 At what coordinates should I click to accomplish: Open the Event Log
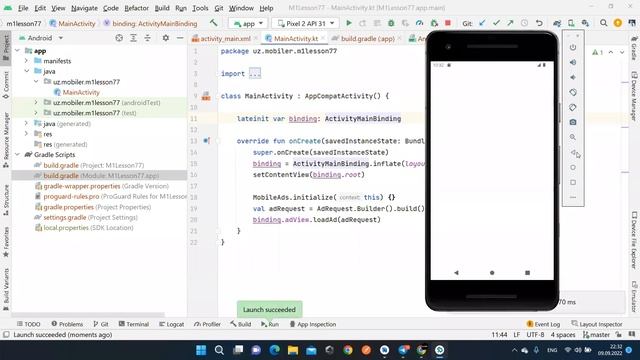tap(543, 324)
